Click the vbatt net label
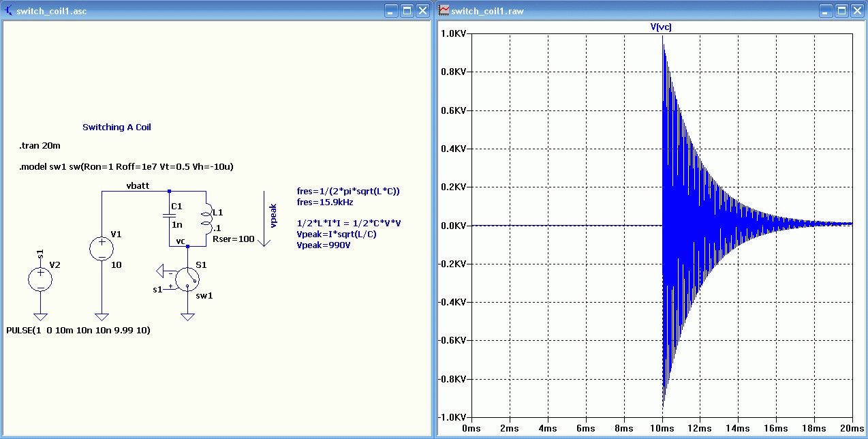The image size is (868, 439). coord(138,185)
